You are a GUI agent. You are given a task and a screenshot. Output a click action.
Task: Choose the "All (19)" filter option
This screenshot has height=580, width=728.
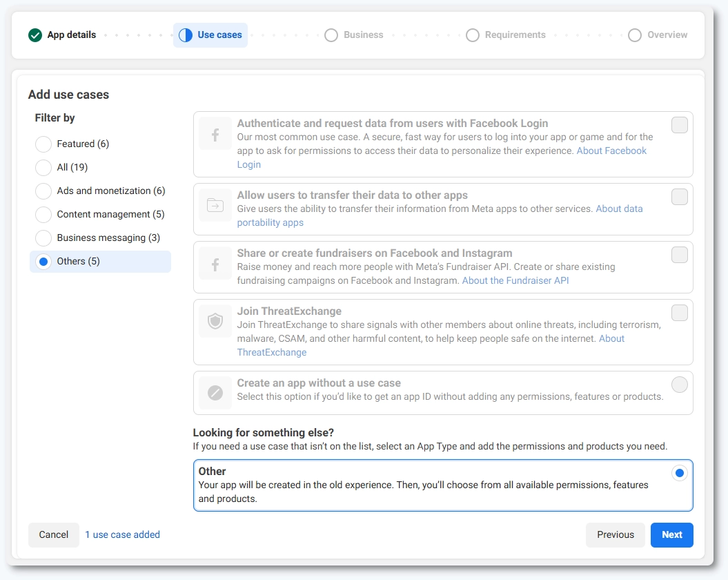pos(43,167)
